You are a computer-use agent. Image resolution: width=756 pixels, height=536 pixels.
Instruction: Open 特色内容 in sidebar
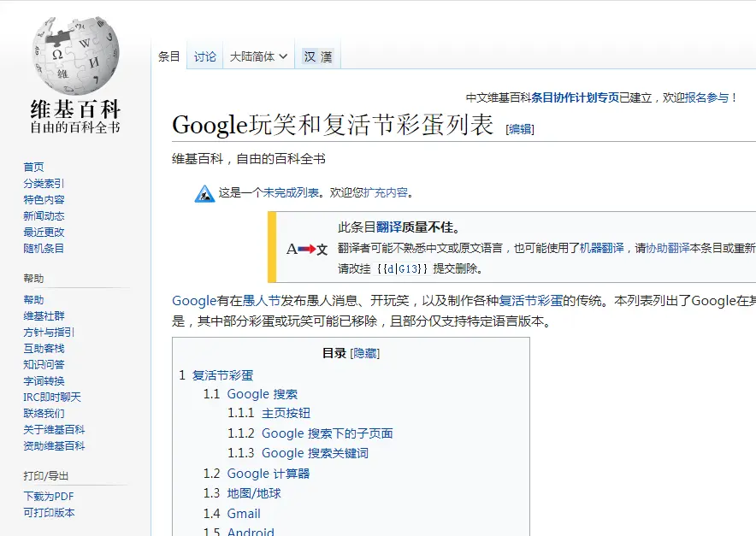(x=44, y=199)
